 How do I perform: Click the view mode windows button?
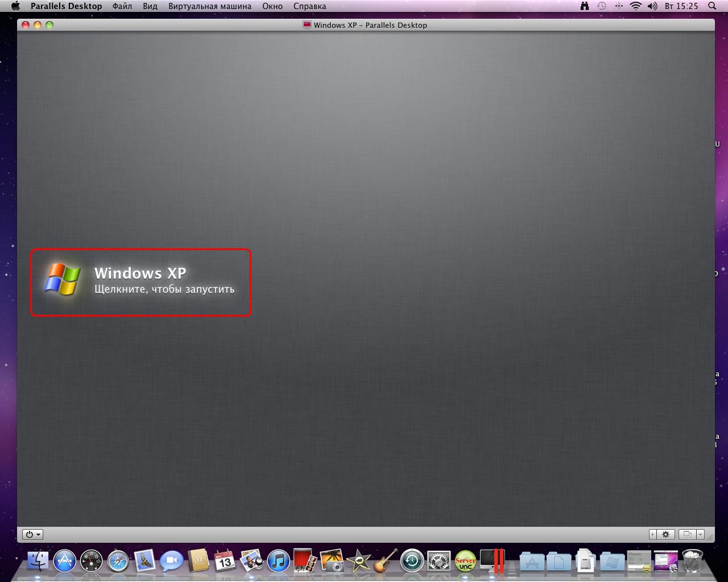[687, 534]
